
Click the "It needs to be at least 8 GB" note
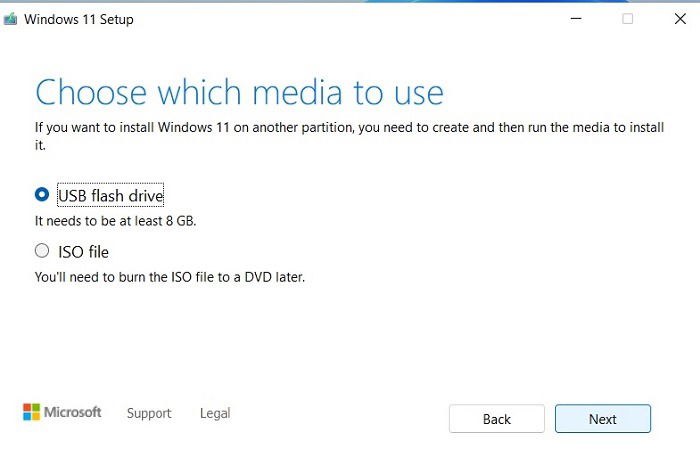point(116,221)
